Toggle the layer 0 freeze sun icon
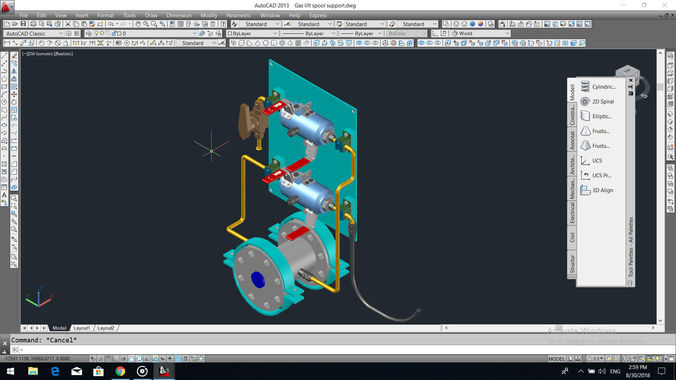Screen dimensions: 676x380 click(102, 33)
